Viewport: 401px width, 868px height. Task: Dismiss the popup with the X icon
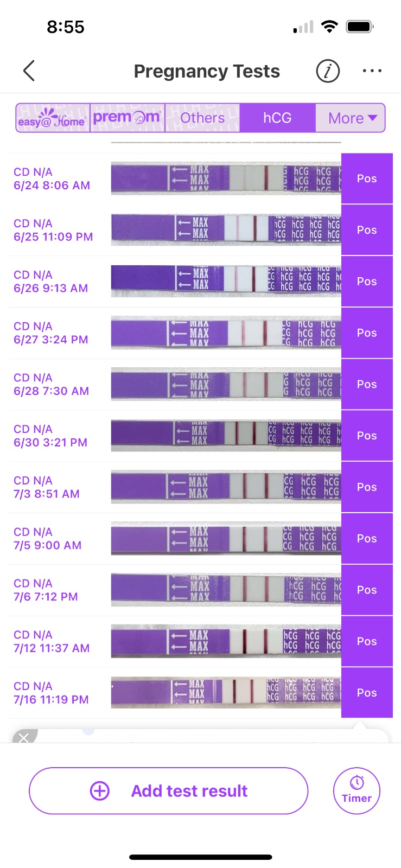(23, 738)
